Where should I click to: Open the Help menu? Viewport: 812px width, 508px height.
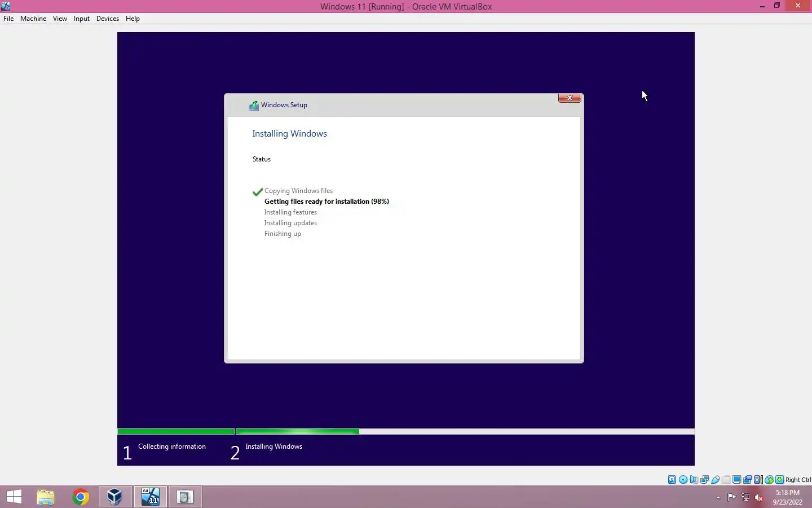click(133, 19)
